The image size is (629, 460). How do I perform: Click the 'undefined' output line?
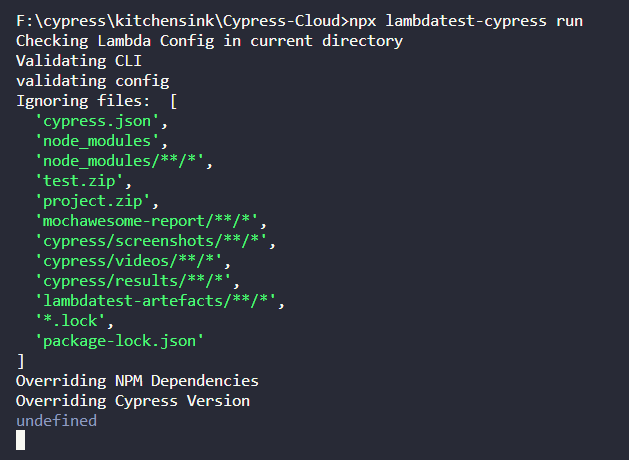57,421
